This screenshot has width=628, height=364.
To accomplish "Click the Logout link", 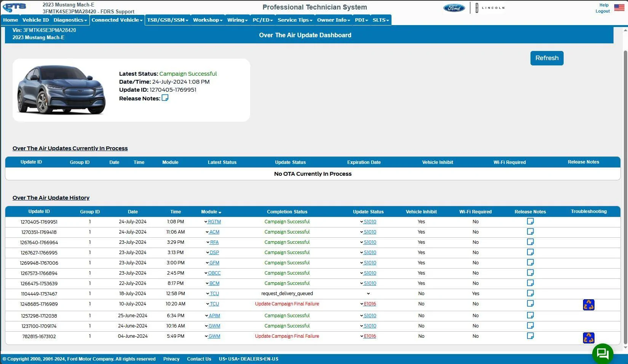I will click(x=602, y=11).
